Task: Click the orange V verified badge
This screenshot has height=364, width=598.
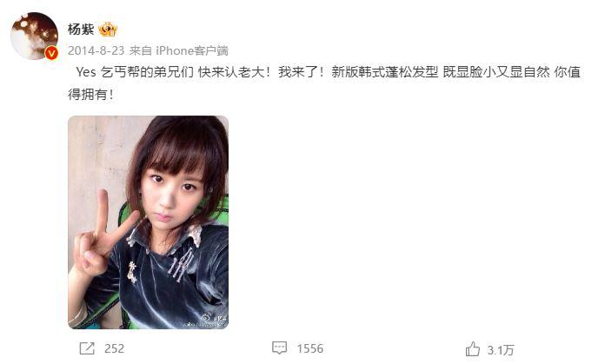Action: [51, 53]
